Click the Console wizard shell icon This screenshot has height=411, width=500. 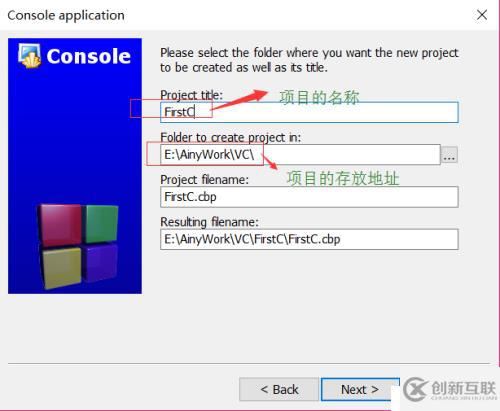pos(30,56)
